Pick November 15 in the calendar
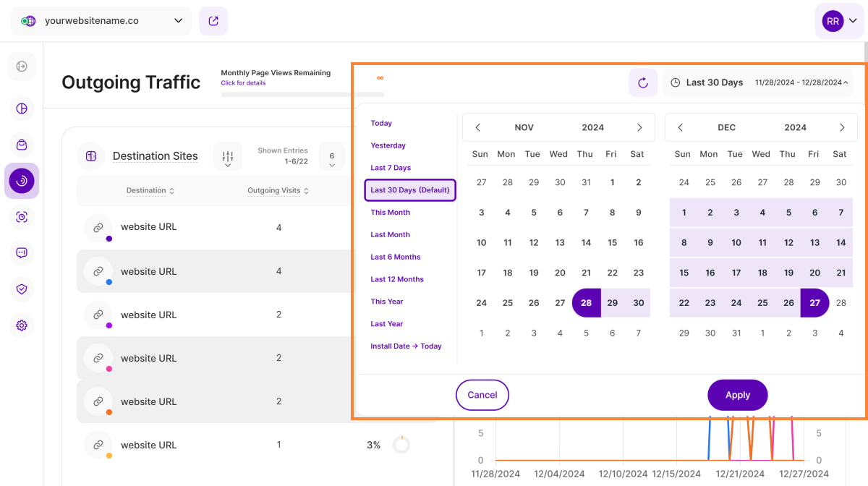Screen dimensions: 868x486 coord(612,243)
